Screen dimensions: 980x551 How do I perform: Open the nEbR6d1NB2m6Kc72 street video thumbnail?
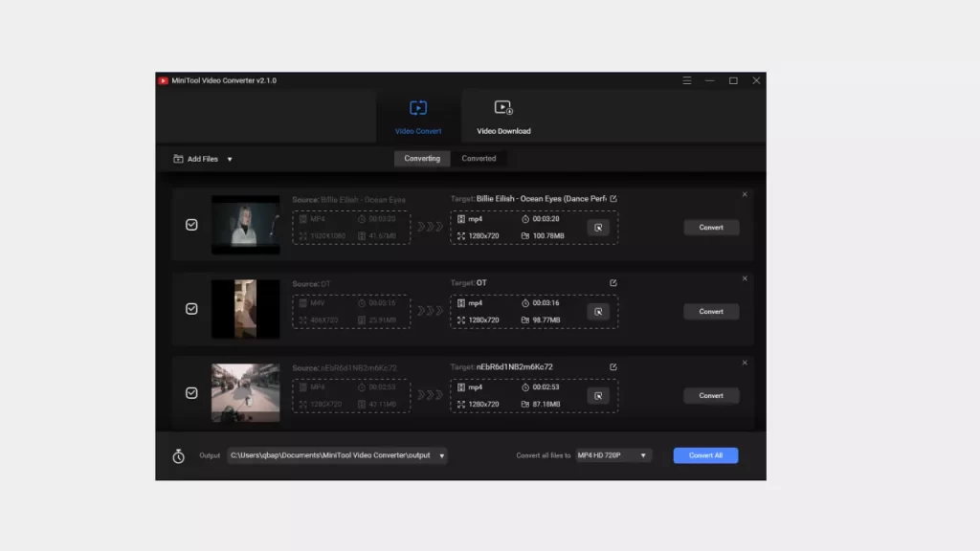coord(246,393)
